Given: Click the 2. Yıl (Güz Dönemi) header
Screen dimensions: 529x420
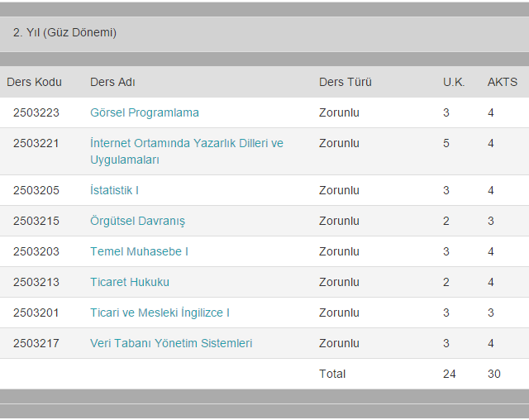Looking at the screenshot, I should tap(64, 33).
